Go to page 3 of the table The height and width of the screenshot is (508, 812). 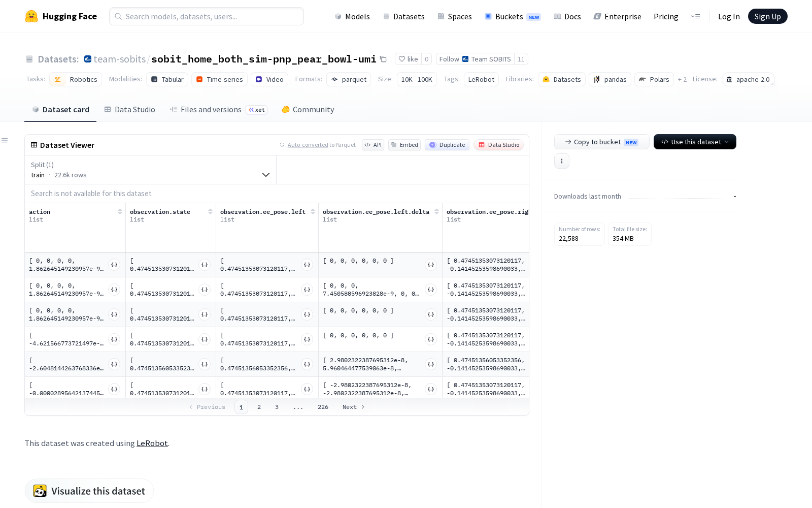[x=277, y=407]
